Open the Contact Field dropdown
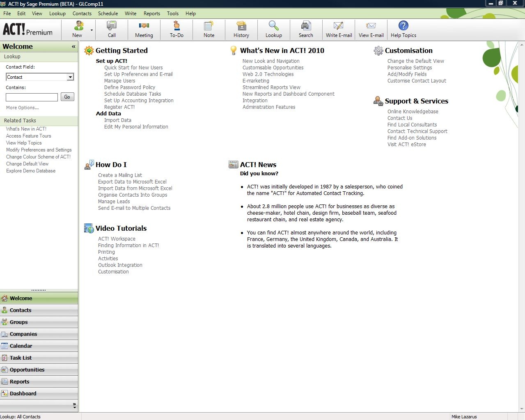This screenshot has width=525, height=420. (x=70, y=77)
